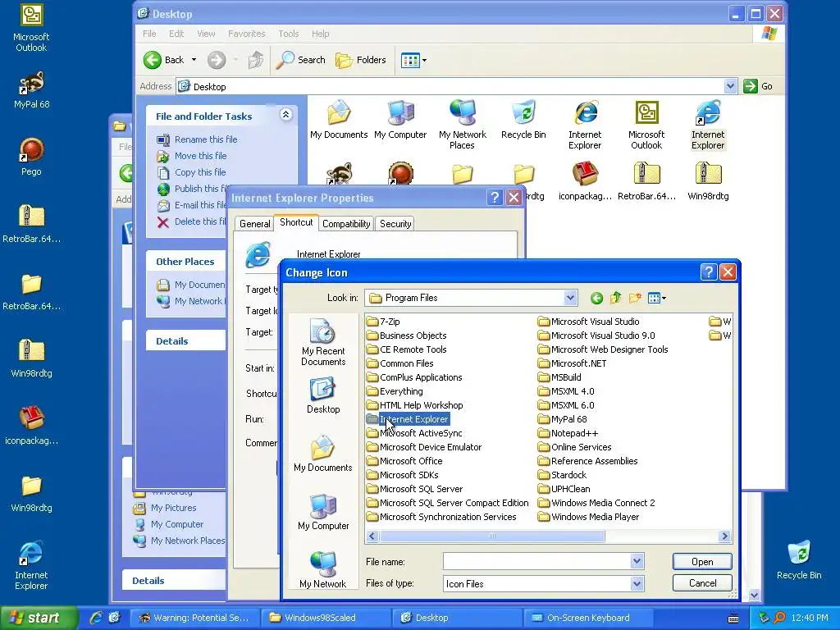Click Desktop in places bar
The image size is (840, 630).
tap(323, 396)
